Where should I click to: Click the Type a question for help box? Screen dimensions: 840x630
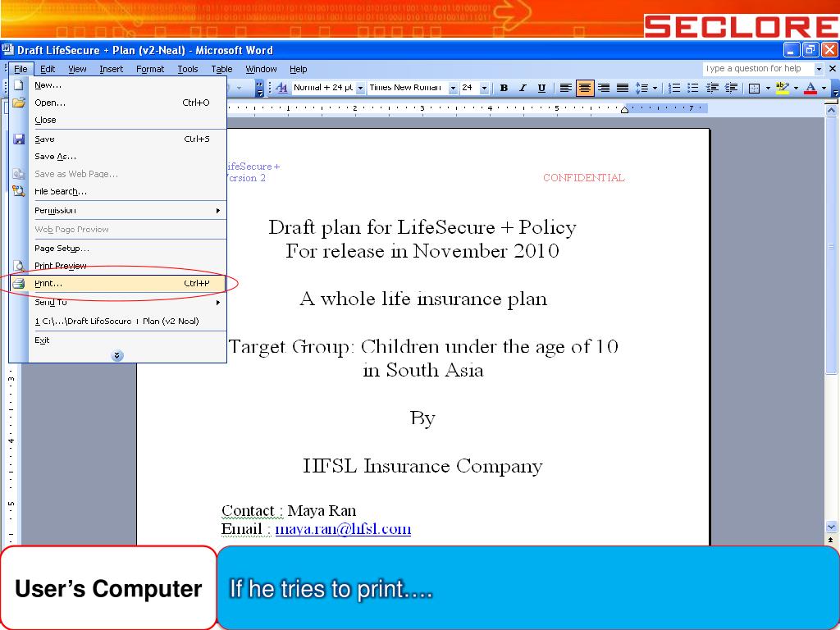[757, 69]
